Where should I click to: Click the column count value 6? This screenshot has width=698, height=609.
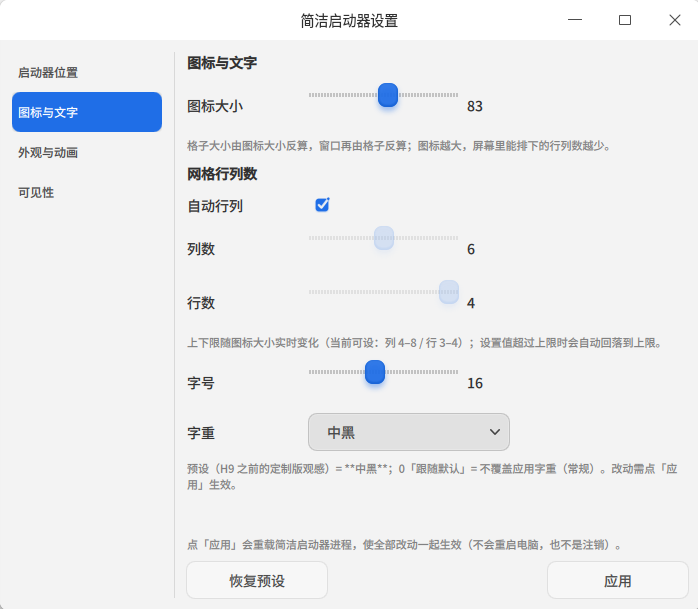[x=471, y=249]
